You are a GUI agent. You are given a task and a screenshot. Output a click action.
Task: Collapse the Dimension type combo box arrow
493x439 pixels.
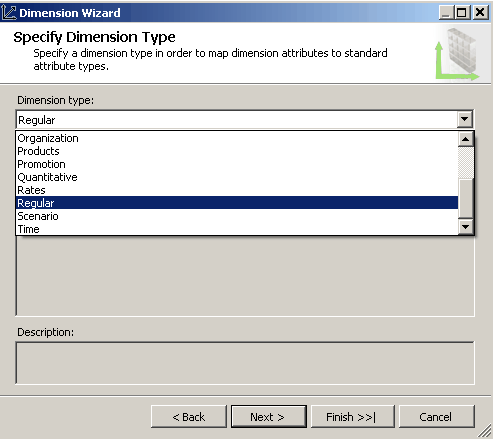(x=465, y=119)
